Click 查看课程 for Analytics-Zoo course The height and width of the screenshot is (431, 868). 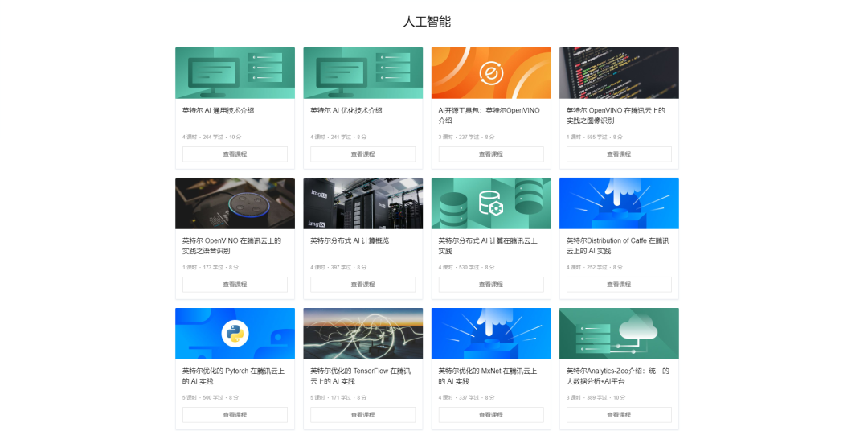pyautogui.click(x=619, y=414)
